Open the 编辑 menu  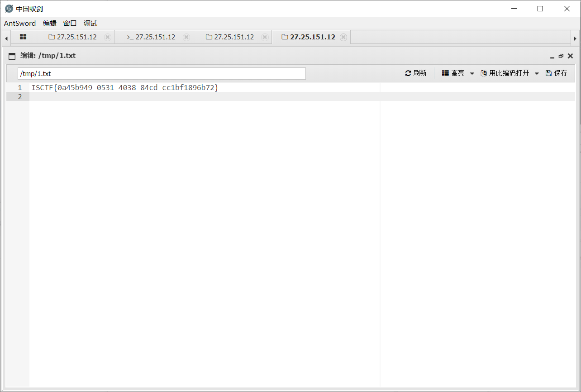pos(50,24)
